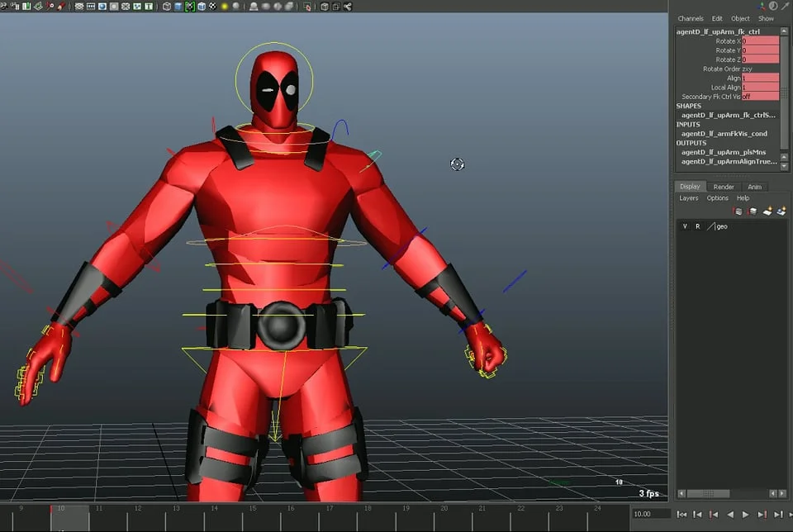793x532 pixels.
Task: Enable smooth shade all blue cube icon
Action: pos(178,7)
